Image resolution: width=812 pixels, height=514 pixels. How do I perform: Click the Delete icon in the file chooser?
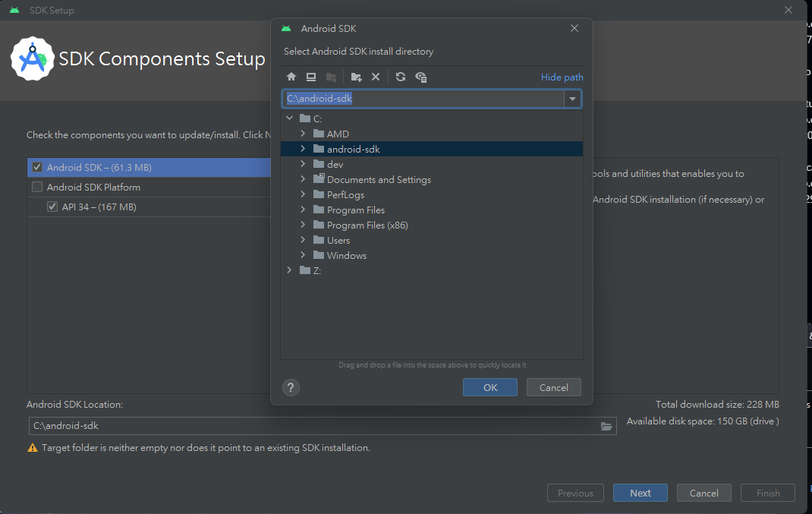[376, 77]
